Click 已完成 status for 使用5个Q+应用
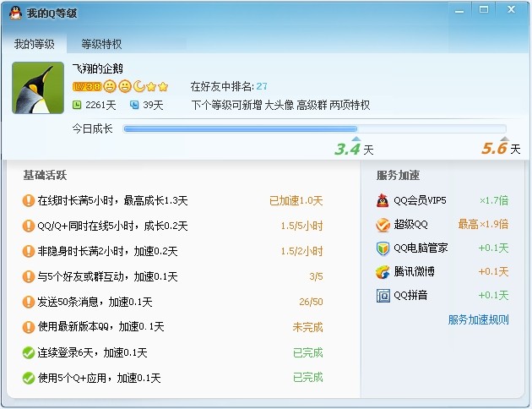The height and width of the screenshot is (409, 532). [x=307, y=378]
